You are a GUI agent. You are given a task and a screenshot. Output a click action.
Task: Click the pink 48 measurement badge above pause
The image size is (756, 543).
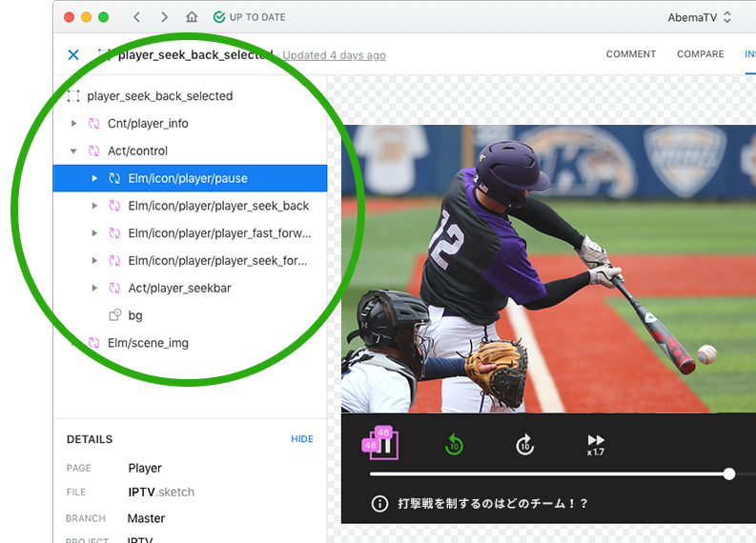click(383, 432)
